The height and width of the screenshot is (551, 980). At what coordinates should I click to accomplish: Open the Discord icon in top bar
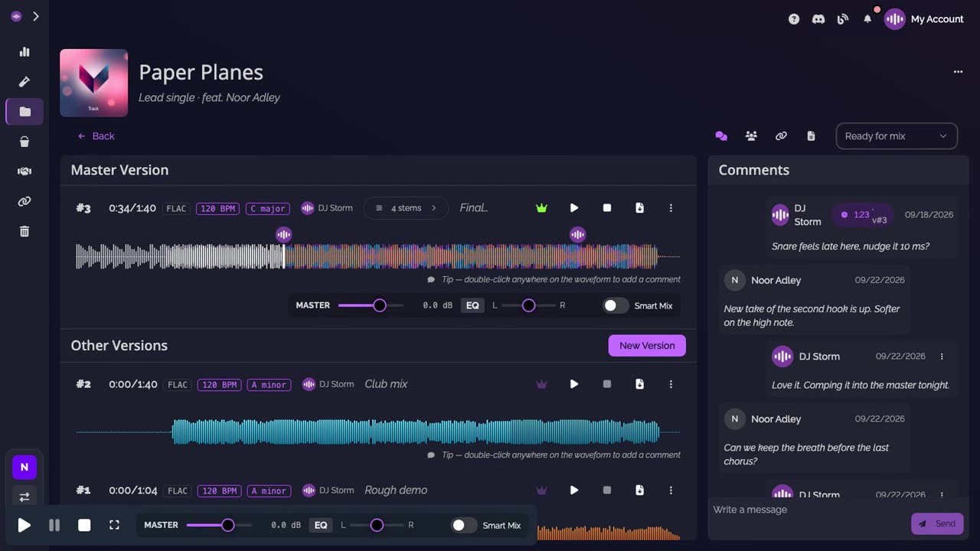818,19
